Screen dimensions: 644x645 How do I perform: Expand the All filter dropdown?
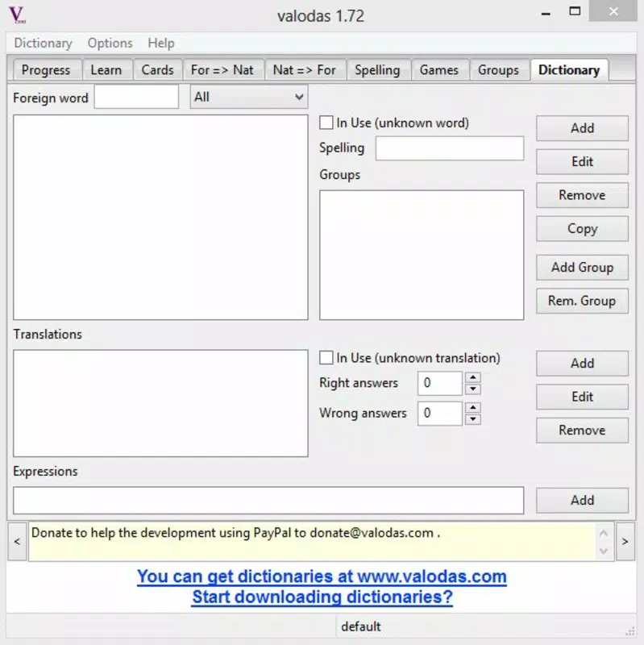249,97
